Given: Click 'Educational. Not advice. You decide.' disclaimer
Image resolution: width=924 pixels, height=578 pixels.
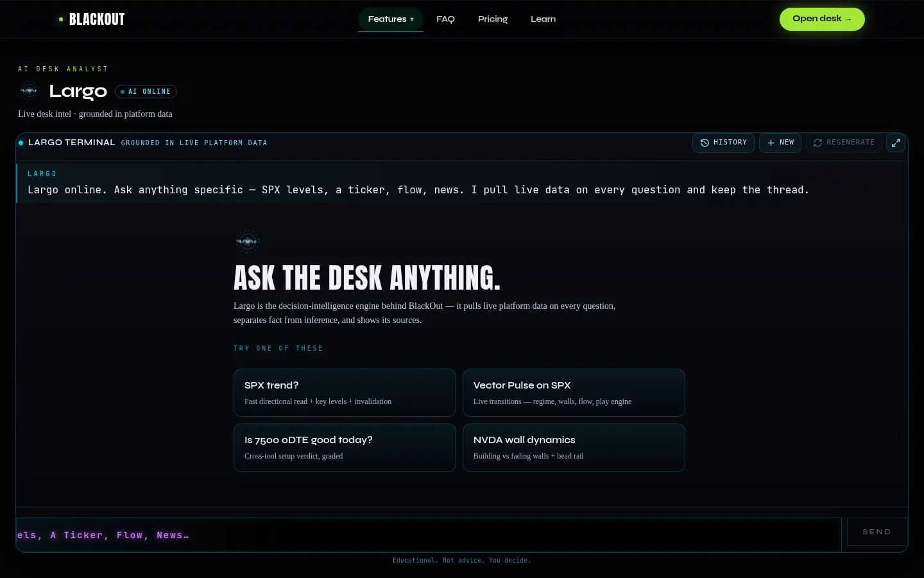Looking at the screenshot, I should [462, 561].
